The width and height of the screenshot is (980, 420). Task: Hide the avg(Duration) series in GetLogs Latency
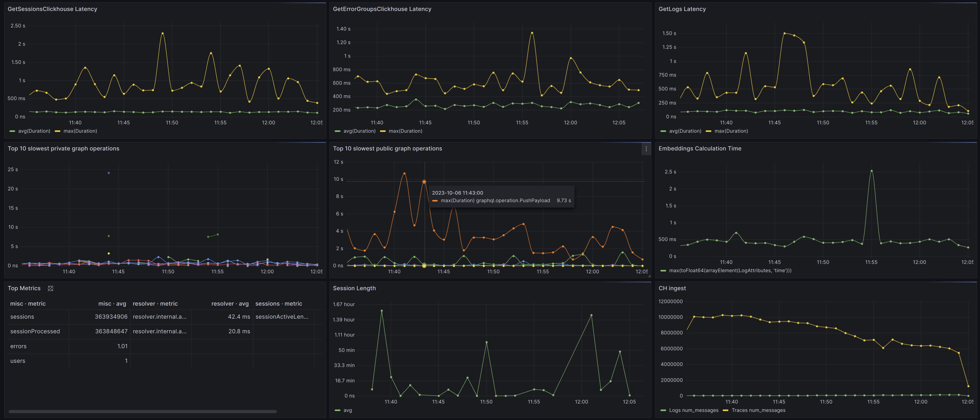tap(686, 131)
